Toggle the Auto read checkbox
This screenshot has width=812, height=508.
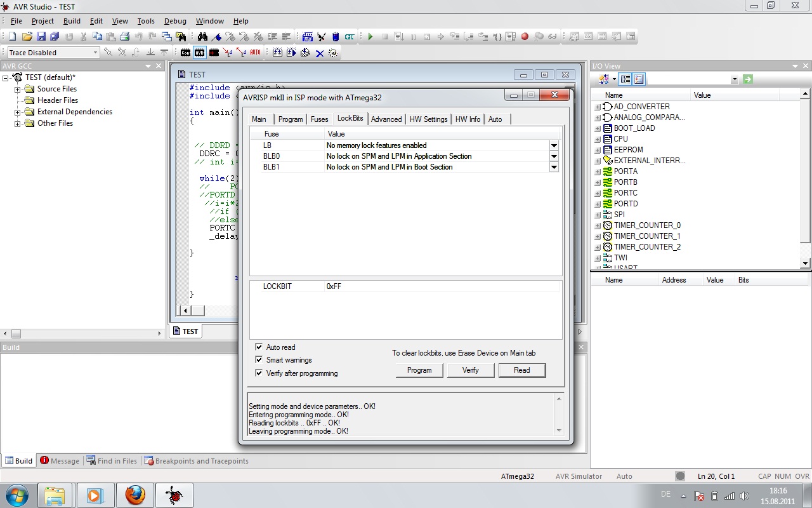(259, 347)
